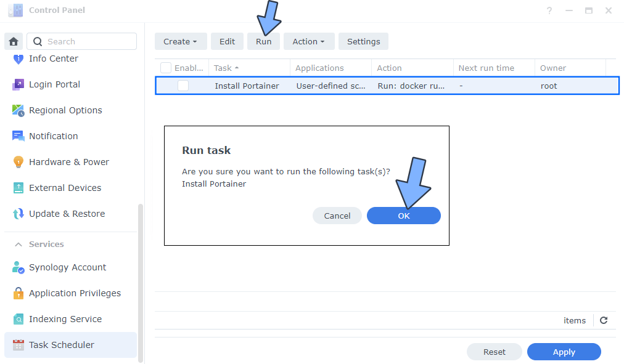Open the help question mark icon
Image resolution: width=624 pixels, height=364 pixels.
549,10
